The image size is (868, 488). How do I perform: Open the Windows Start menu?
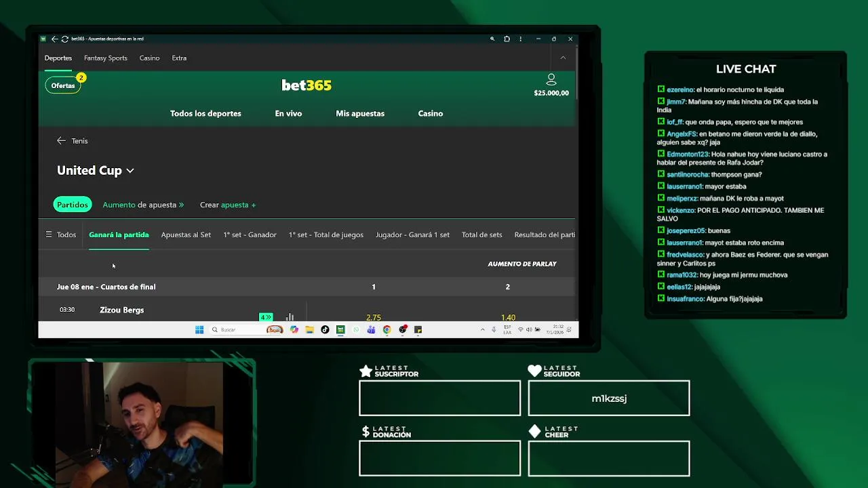pos(199,329)
